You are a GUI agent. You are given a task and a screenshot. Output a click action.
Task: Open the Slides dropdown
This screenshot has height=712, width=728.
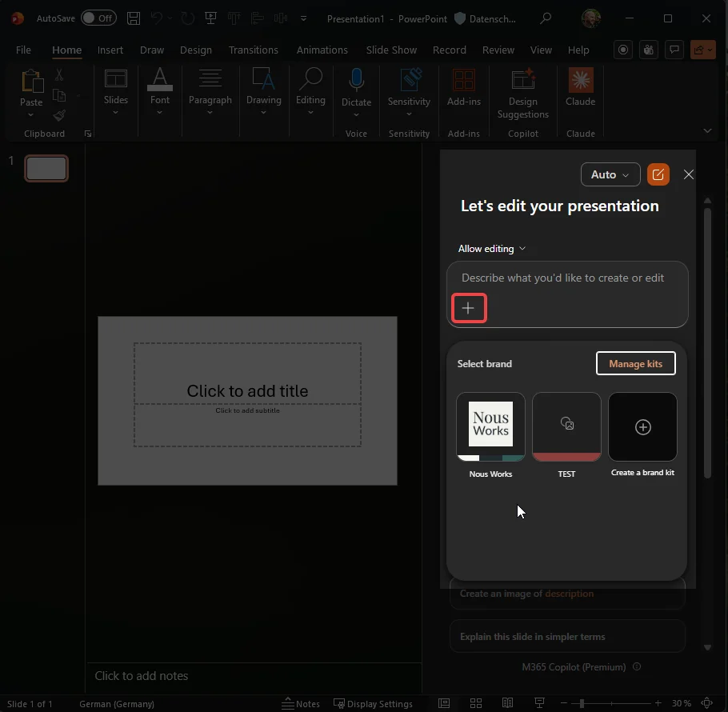(116, 92)
